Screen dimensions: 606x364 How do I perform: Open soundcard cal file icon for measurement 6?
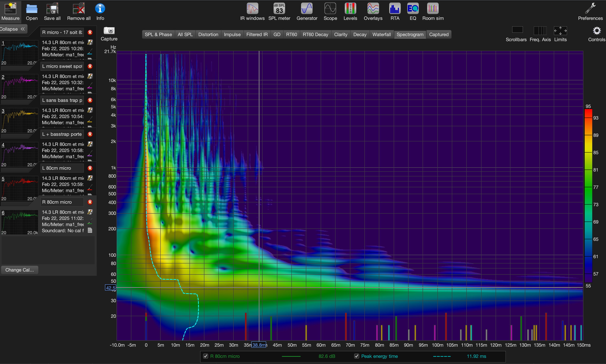[90, 230]
